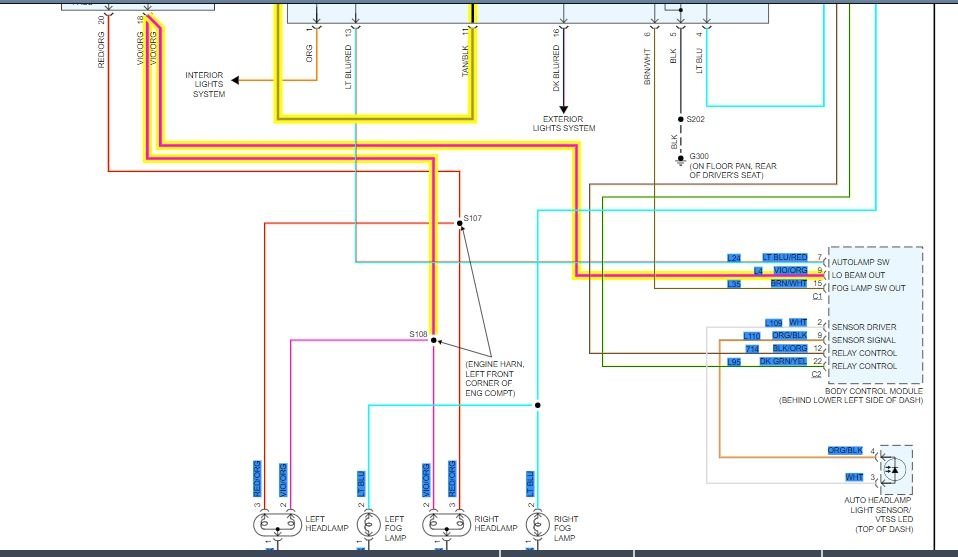Click the WHT label at SENSOR DRIVER
This screenshot has height=557, width=958.
point(798,322)
